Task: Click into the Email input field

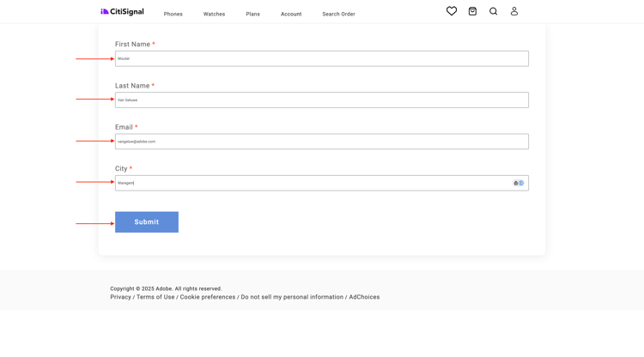Action: click(x=322, y=142)
